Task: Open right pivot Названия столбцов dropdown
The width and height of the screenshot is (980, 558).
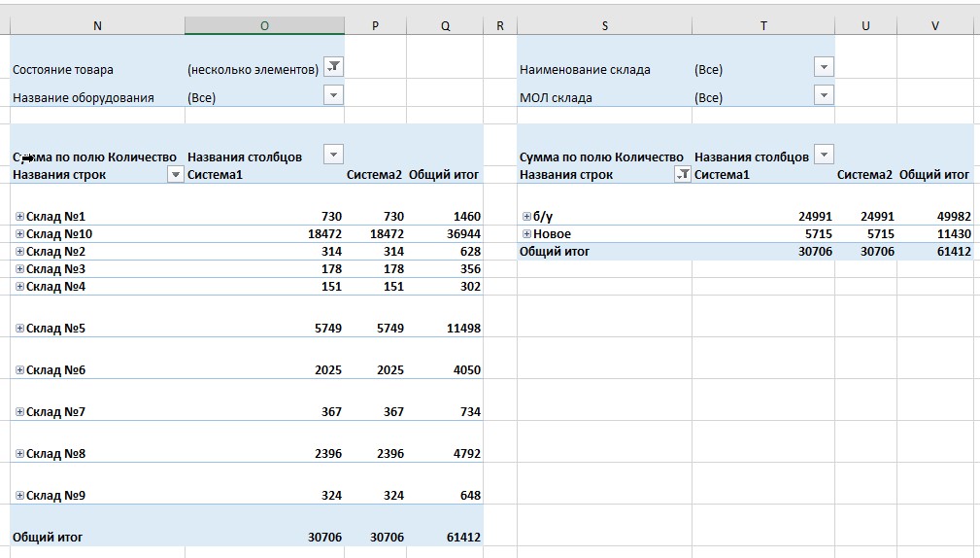Action: (824, 155)
